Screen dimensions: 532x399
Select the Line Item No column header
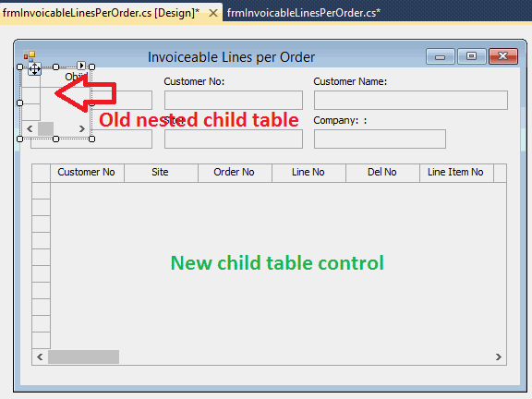(456, 173)
